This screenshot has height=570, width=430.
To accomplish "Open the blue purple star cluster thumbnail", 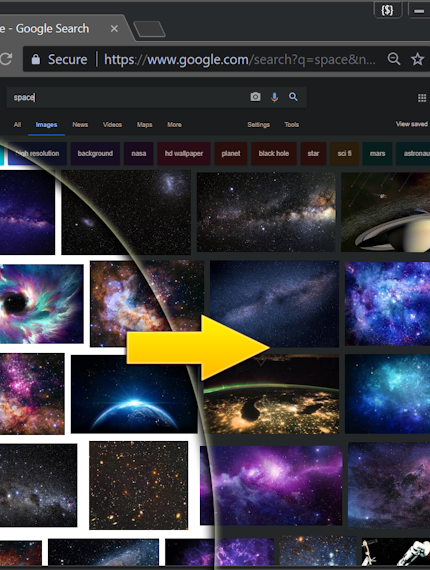I will (387, 304).
